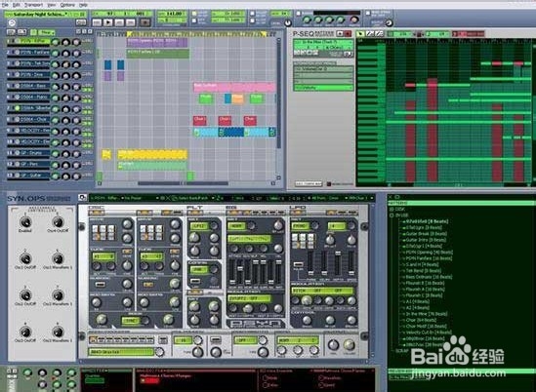Select the eraser tool in P-SEQ toolbar
Image resolution: width=536 pixels, height=392 pixels.
click(379, 34)
